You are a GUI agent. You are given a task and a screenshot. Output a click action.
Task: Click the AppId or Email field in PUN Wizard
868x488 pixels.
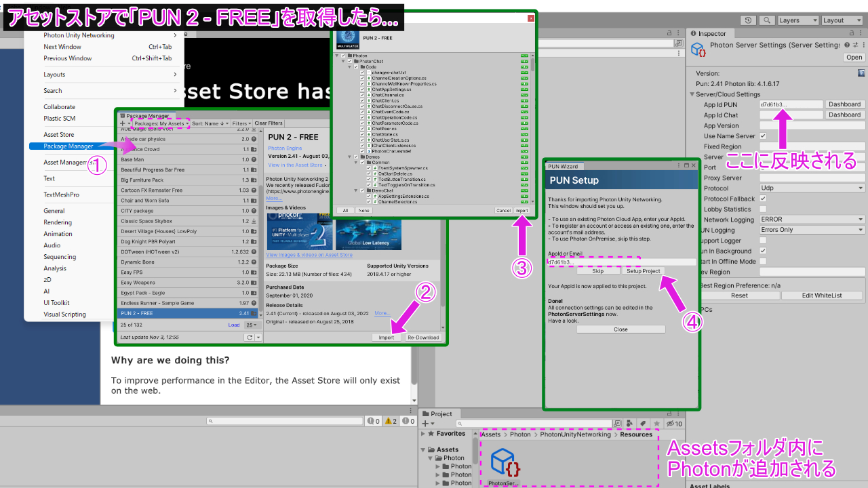[621, 262]
